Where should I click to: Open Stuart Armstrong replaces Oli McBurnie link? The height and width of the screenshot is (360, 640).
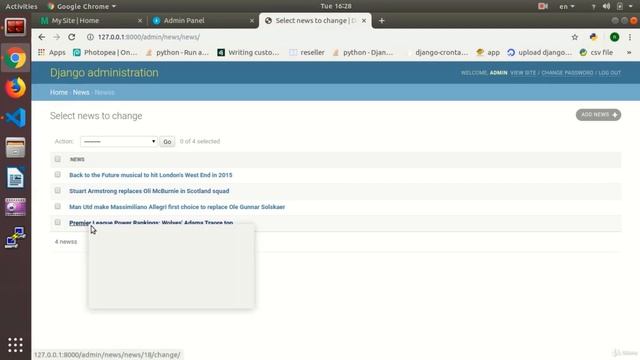(149, 191)
